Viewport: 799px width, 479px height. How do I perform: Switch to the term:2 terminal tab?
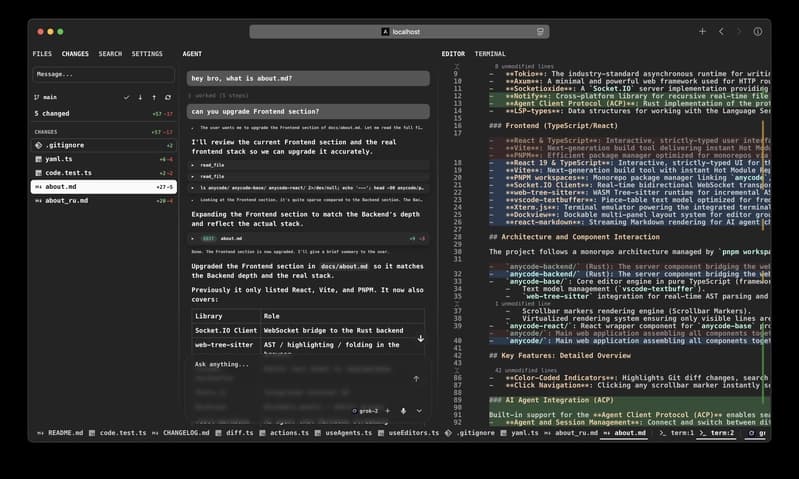coord(716,433)
